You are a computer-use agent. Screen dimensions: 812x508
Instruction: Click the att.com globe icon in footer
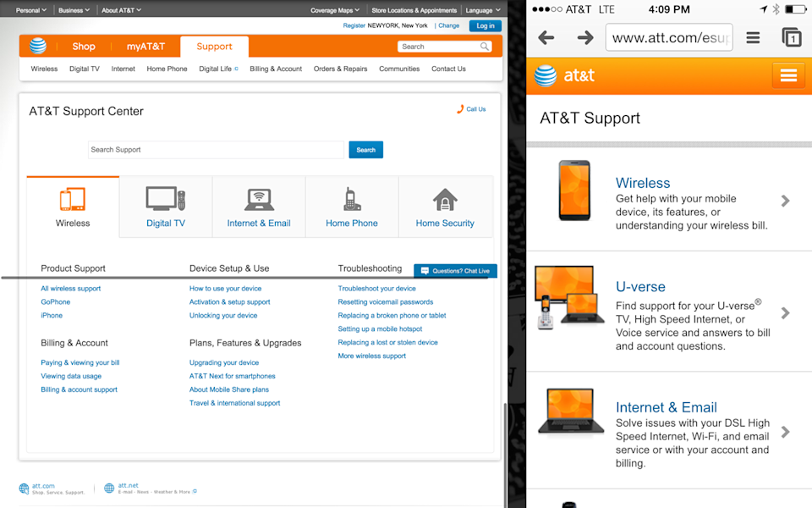[24, 489]
